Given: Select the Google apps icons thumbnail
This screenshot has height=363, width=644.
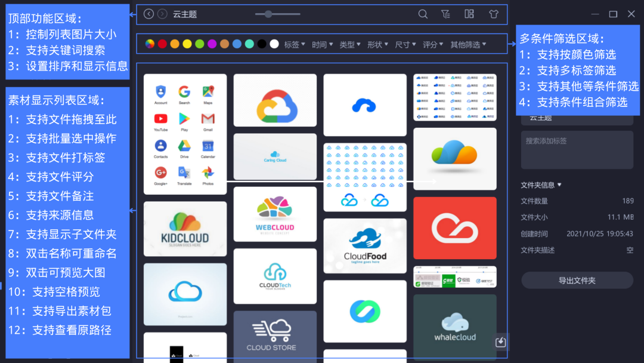Looking at the screenshot, I should click(x=185, y=134).
